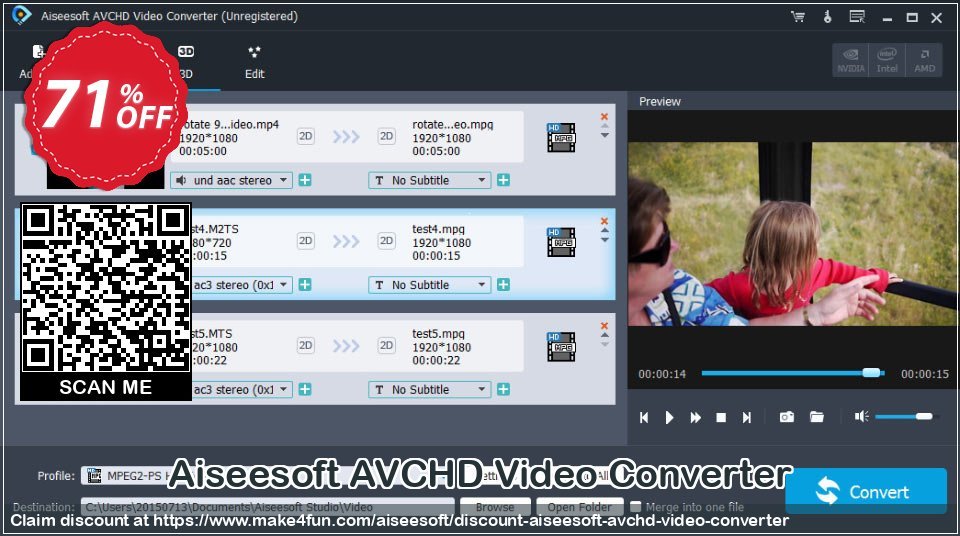The height and width of the screenshot is (536, 960).
Task: Open HD MPG format icon for test5.mpg
Action: 561,347
